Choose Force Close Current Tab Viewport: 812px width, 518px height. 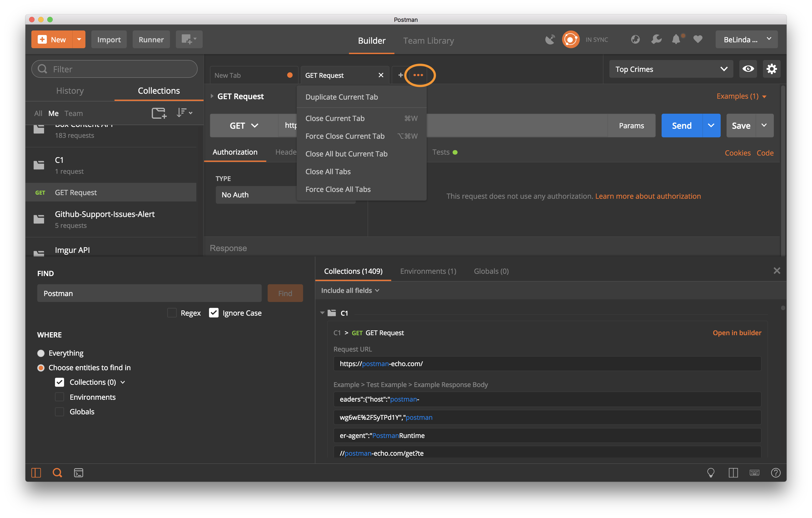(x=361, y=136)
